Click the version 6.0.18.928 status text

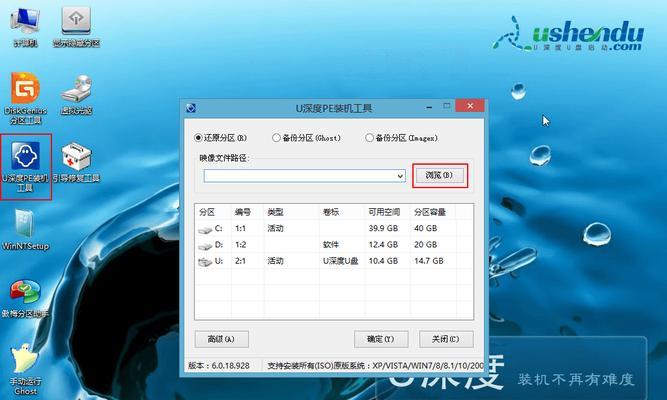coord(219,366)
